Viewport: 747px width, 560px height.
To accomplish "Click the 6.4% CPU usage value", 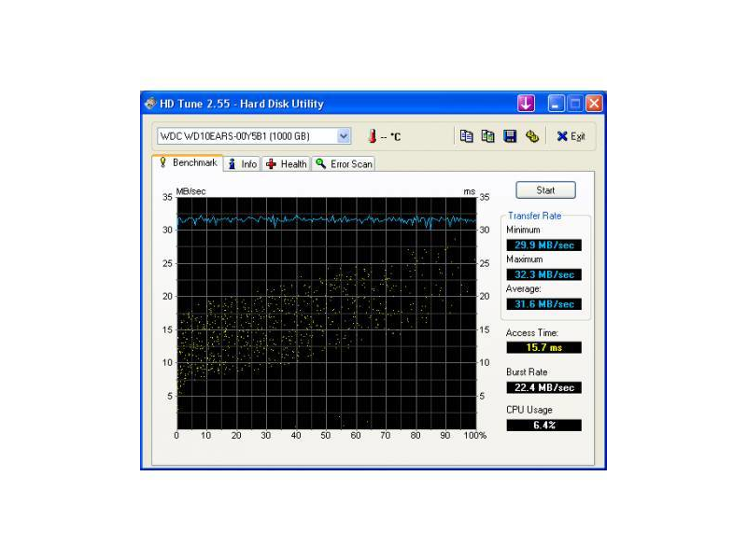I will pyautogui.click(x=544, y=426).
